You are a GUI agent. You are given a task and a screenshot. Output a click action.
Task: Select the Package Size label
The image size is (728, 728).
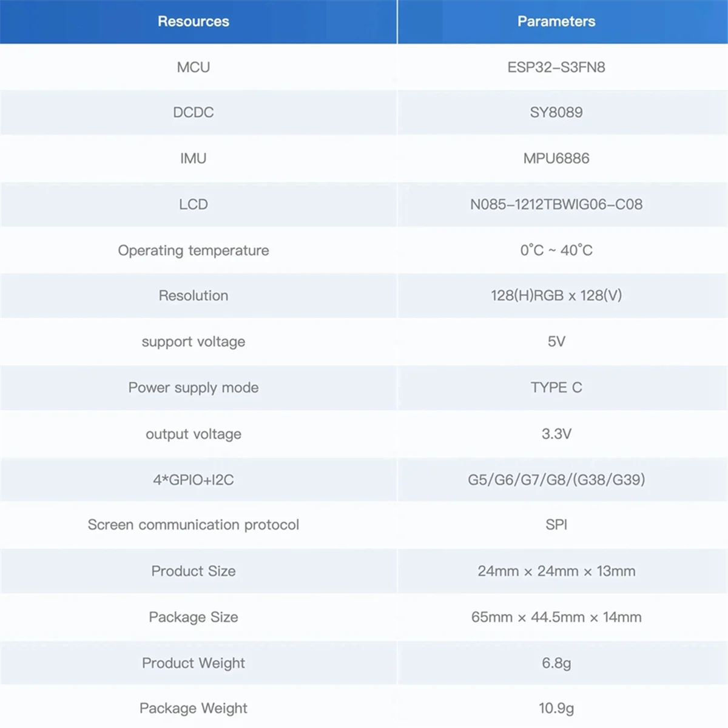(194, 617)
